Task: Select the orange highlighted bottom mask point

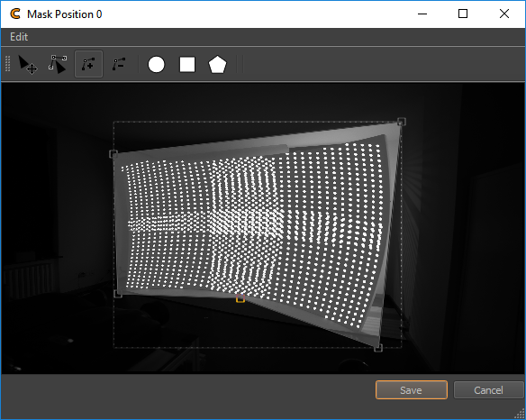Action: point(240,298)
